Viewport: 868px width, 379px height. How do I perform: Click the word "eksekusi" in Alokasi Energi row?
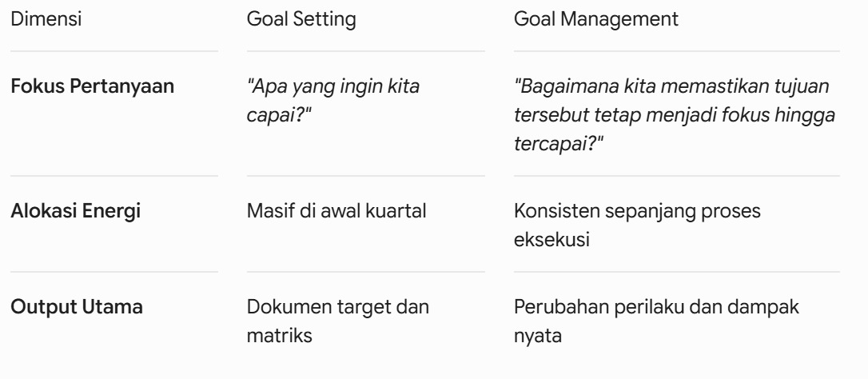coord(551,240)
